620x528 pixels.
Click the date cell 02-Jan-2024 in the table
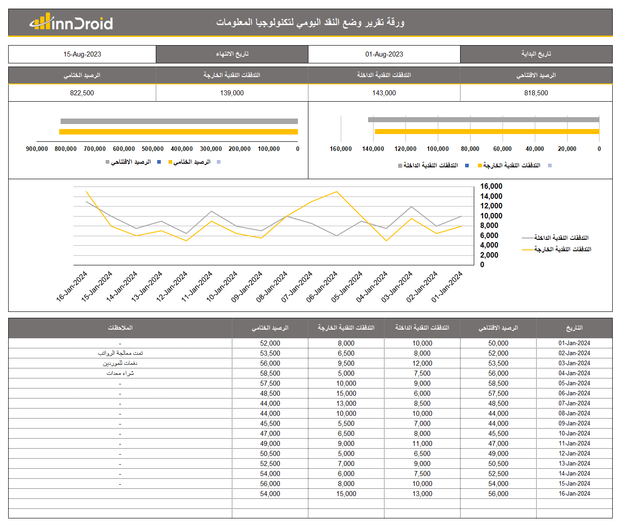(574, 353)
